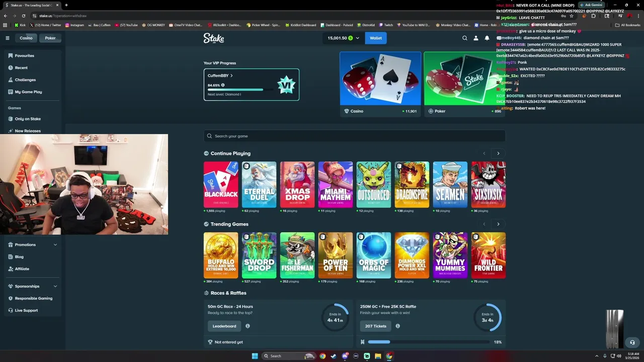This screenshot has width=644, height=362.
Task: Open the Le Fisherman game thumbnail
Action: click(x=297, y=255)
